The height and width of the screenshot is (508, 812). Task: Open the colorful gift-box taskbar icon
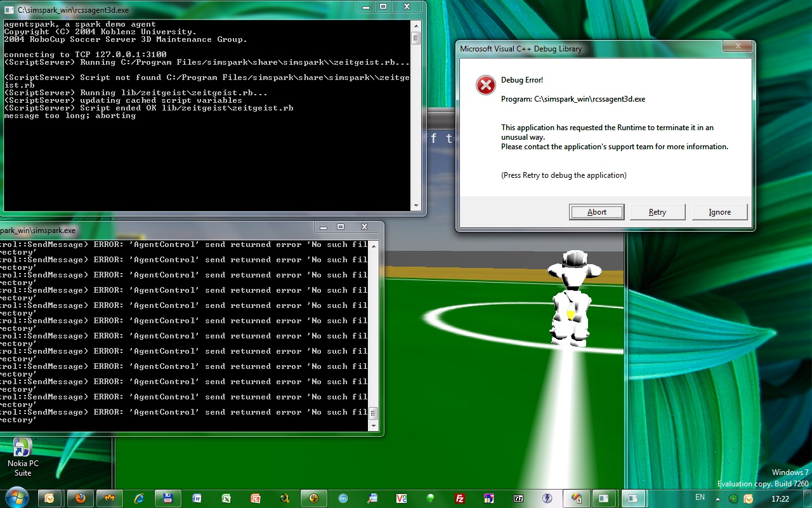click(489, 498)
